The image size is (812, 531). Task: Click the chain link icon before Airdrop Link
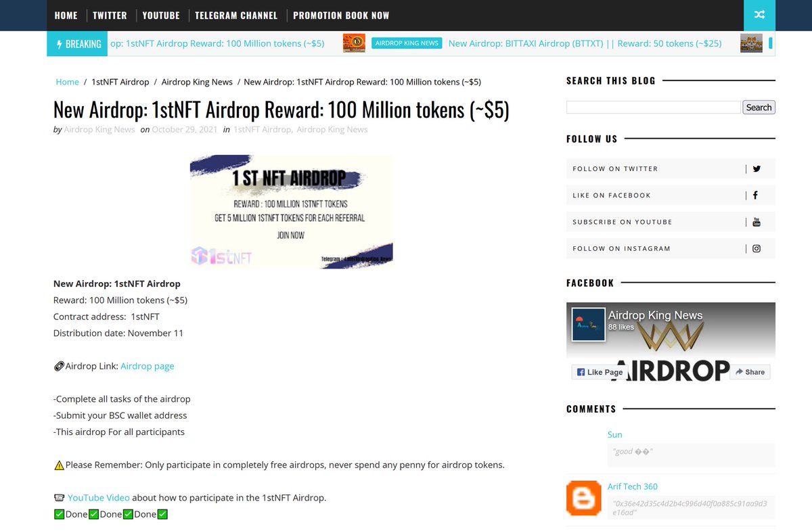tap(59, 366)
